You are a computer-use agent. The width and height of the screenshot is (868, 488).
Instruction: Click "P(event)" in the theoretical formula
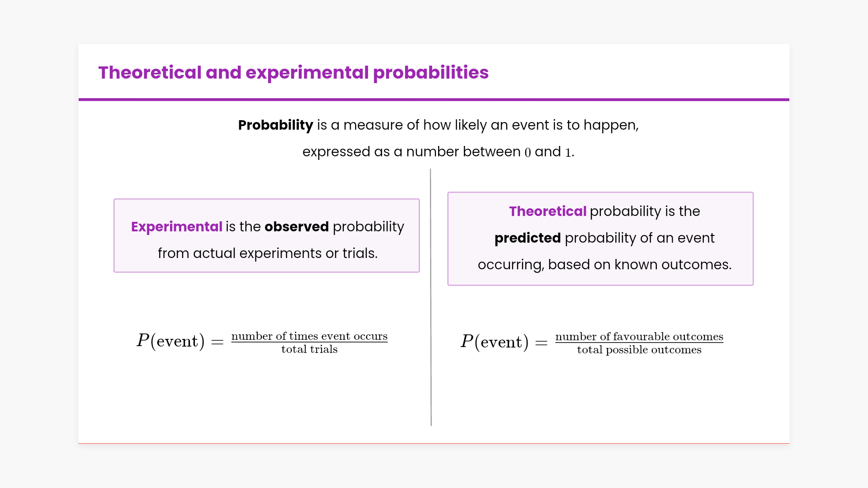point(495,342)
